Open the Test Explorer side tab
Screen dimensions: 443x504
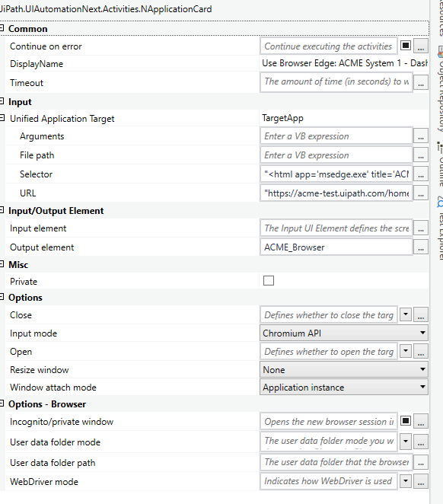click(440, 228)
